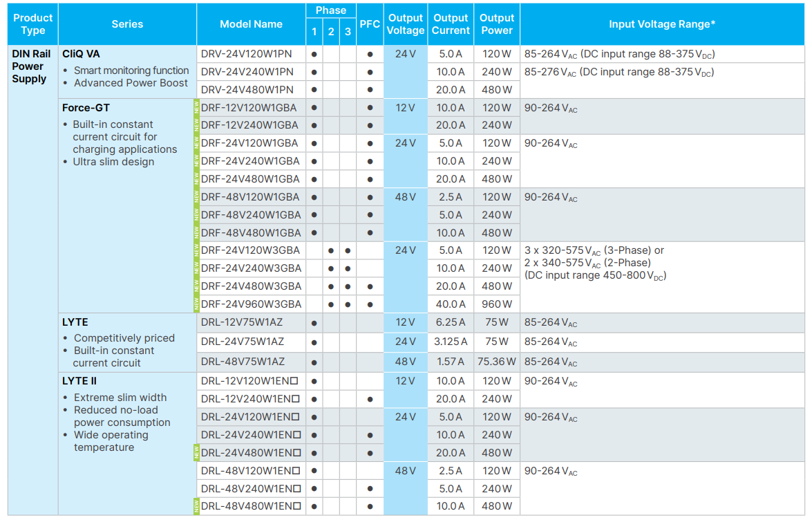This screenshot has width=812, height=520.
Task: Click model name DRL-48V75W1AZ
Action: coord(243,362)
